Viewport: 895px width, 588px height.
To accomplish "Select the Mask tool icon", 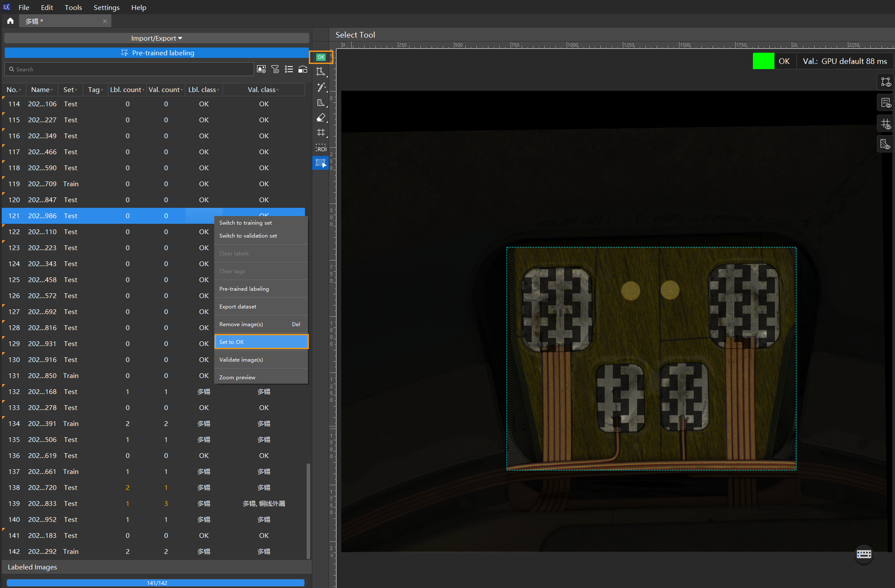I will point(321,102).
